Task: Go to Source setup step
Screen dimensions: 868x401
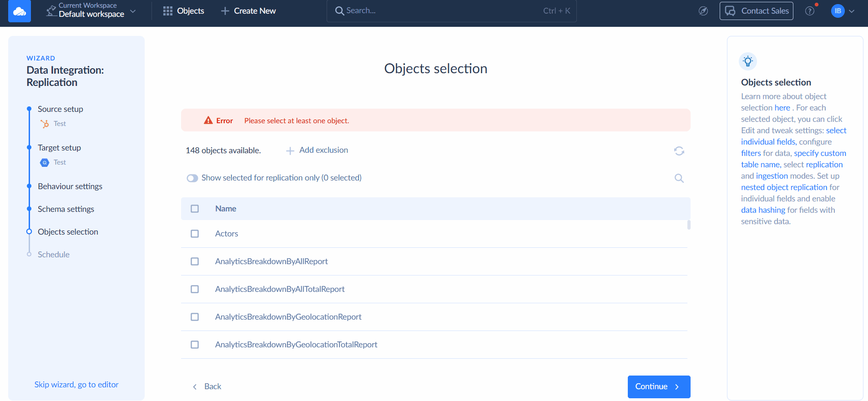Action: click(61, 109)
